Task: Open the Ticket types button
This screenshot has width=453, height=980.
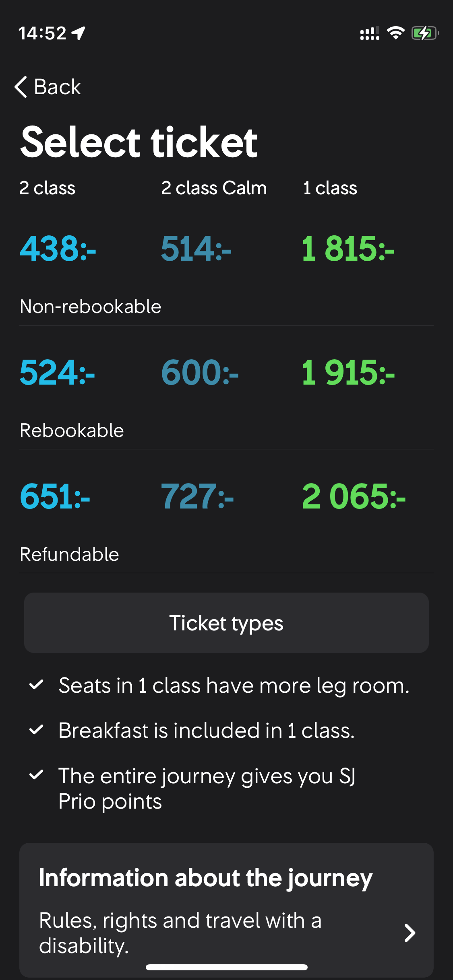Action: pos(226,623)
